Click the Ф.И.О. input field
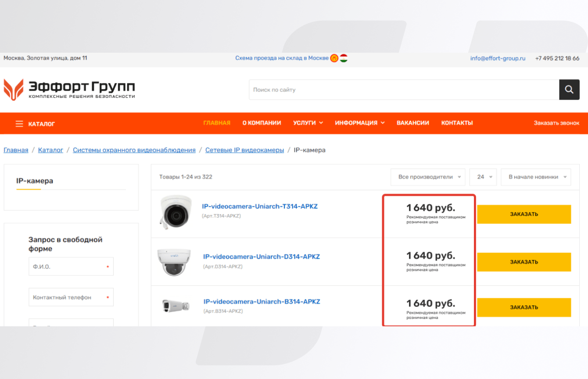Screen dimensions: 588x379 pyautogui.click(x=71, y=267)
